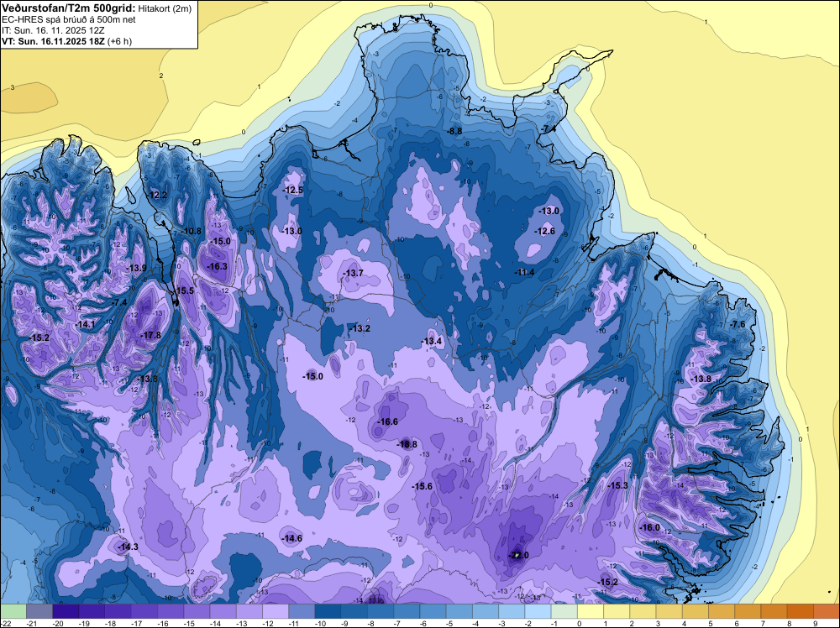Click the -15.6 temperature label
The width and height of the screenshot is (840, 628).
pos(423,486)
